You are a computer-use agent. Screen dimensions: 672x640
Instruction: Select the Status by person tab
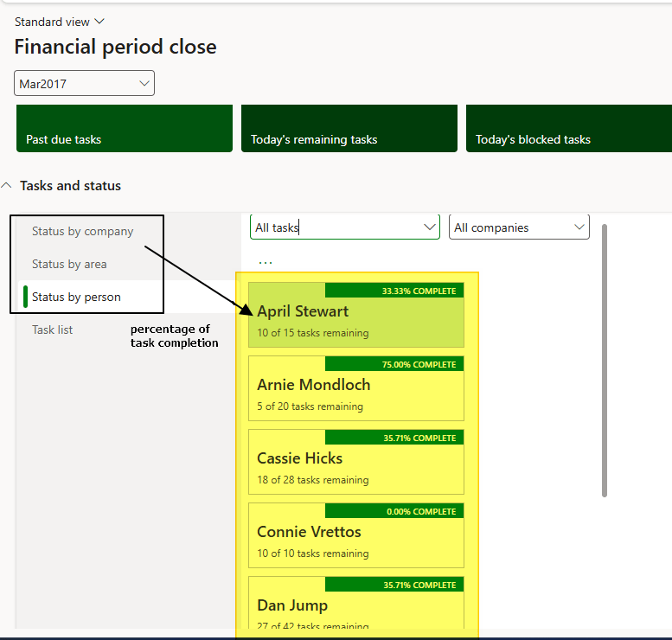pyautogui.click(x=76, y=297)
